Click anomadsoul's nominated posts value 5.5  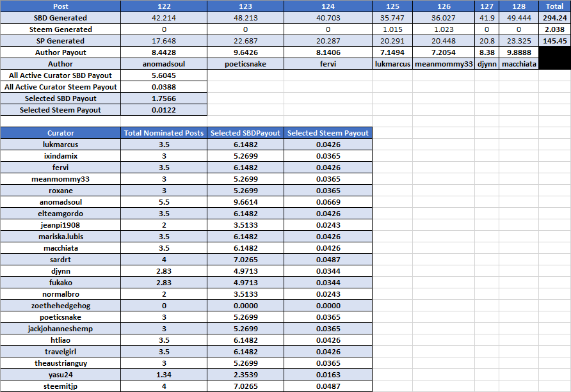pos(164,202)
